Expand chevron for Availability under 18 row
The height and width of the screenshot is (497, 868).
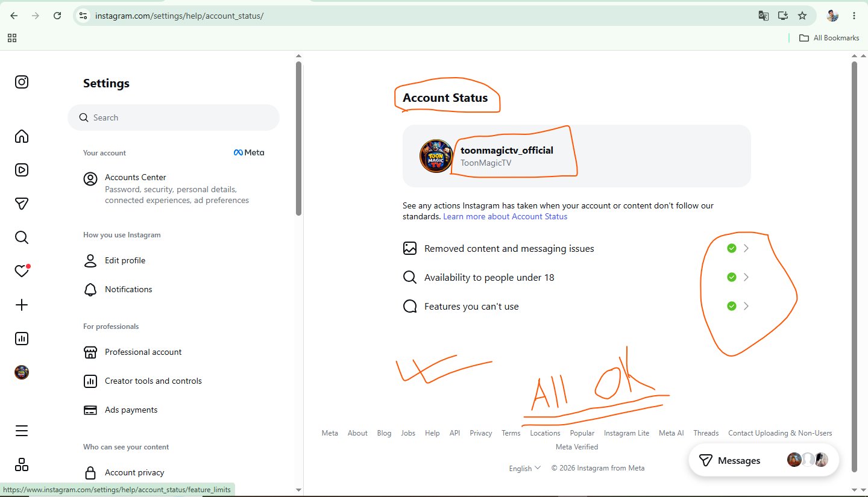click(x=746, y=277)
